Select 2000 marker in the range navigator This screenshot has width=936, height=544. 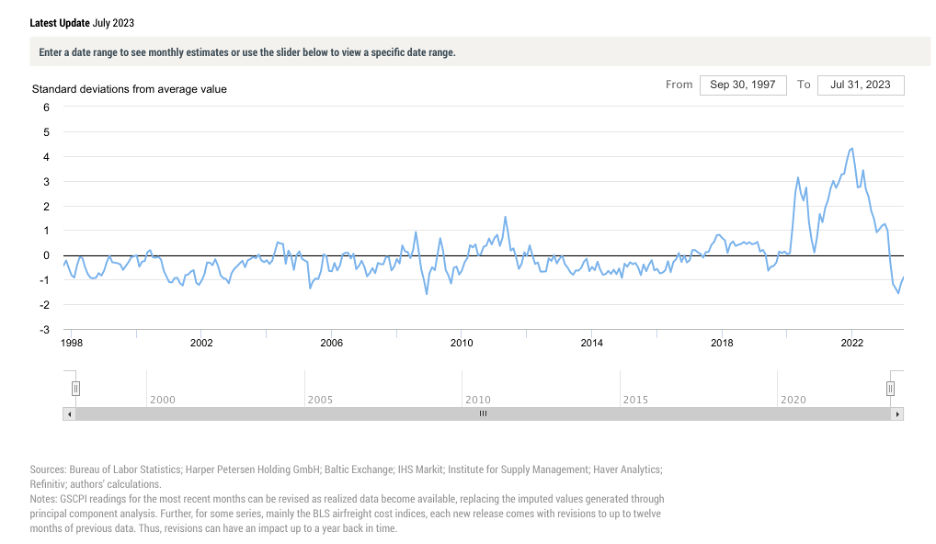162,399
